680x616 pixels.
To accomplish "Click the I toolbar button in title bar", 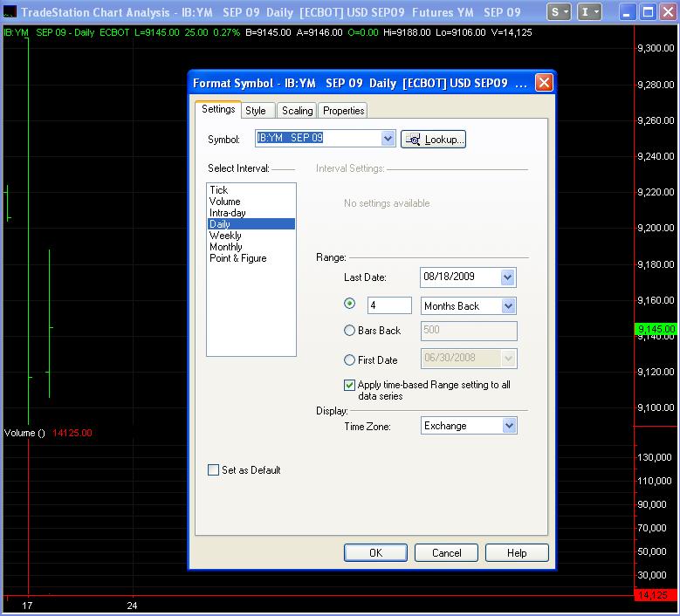I will pyautogui.click(x=589, y=12).
